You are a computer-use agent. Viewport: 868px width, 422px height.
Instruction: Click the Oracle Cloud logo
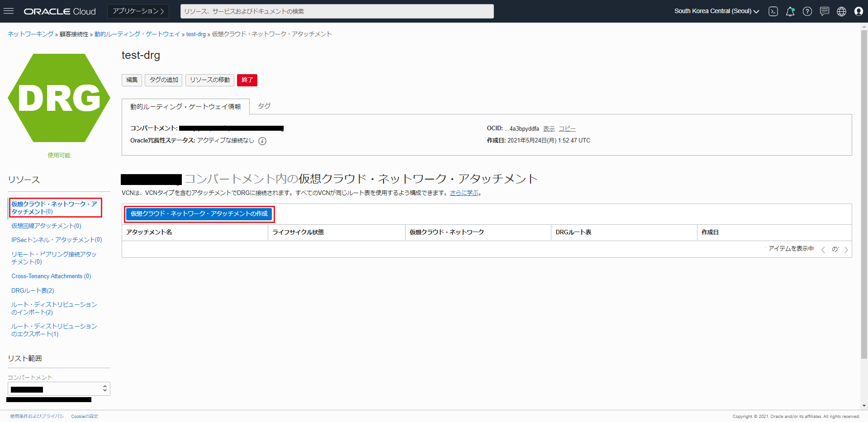60,11
